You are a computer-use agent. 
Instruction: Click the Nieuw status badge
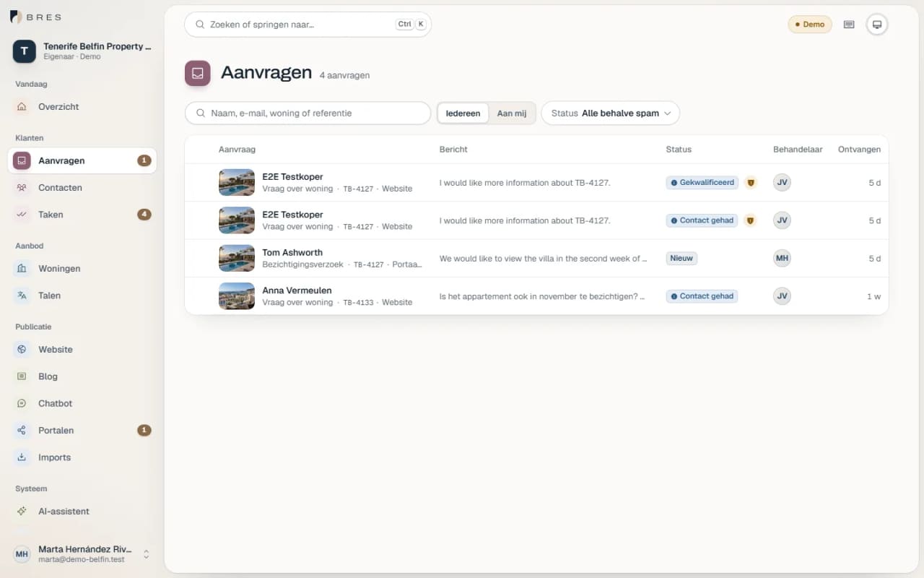point(681,258)
